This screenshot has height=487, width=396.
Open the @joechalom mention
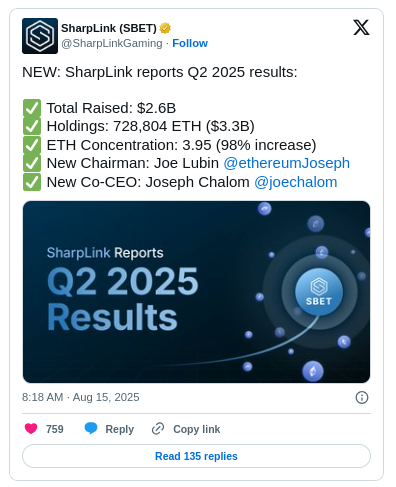pyautogui.click(x=296, y=182)
